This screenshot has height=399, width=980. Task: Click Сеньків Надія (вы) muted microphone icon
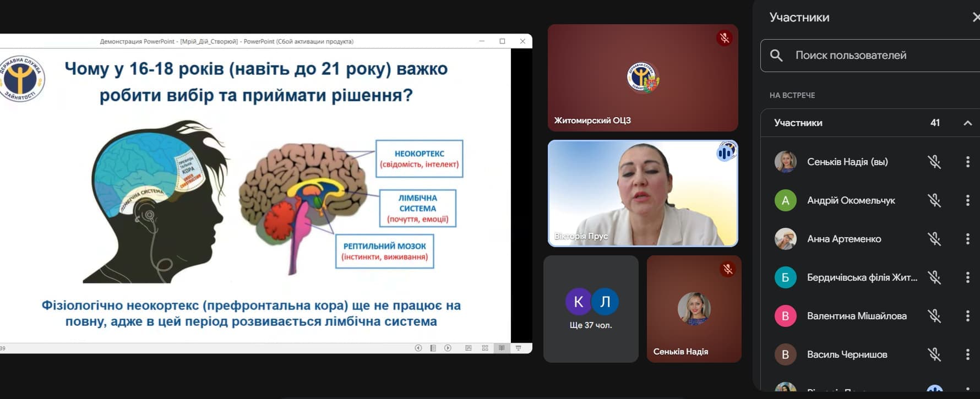[x=934, y=162]
